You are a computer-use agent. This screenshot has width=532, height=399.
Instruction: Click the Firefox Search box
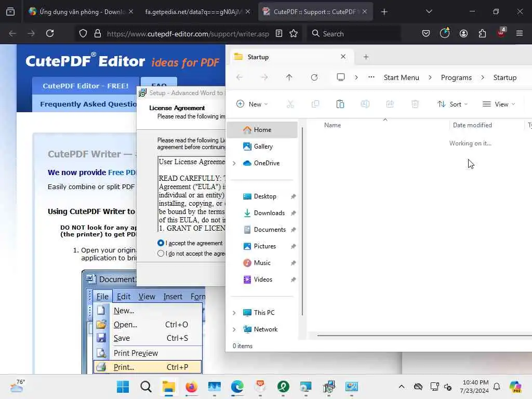click(354, 34)
